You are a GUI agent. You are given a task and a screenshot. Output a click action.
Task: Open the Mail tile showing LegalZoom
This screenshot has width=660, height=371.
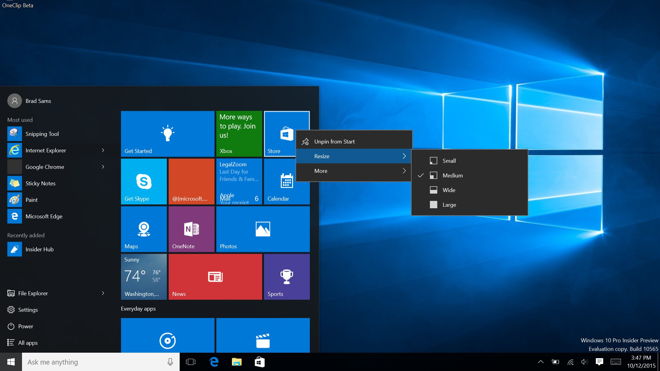(x=239, y=181)
